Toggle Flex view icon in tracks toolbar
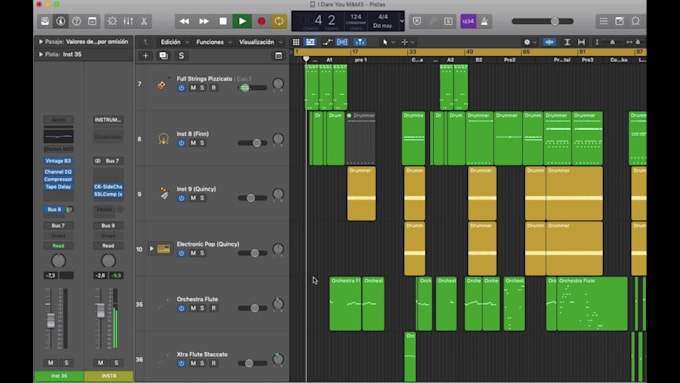Image resolution: width=680 pixels, height=383 pixels. [342, 42]
